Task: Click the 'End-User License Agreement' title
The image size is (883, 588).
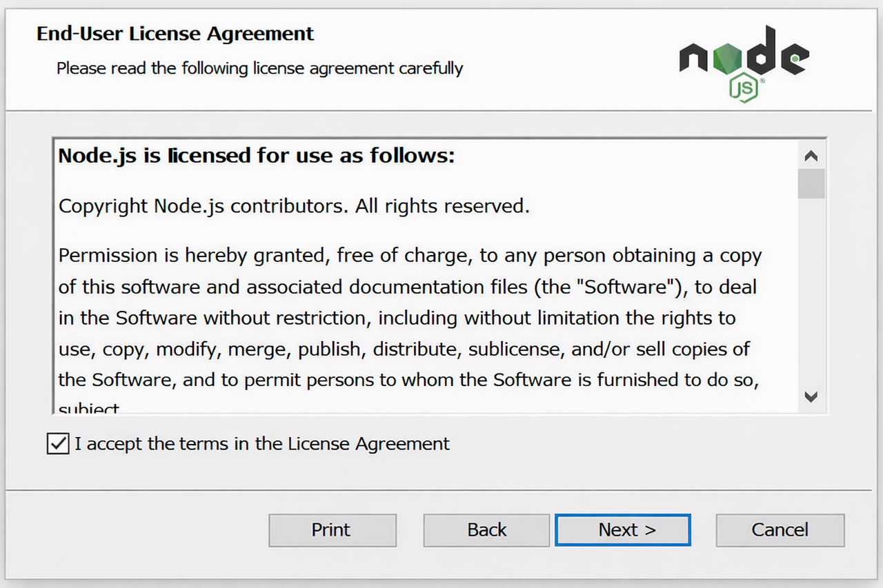Action: pyautogui.click(x=175, y=34)
